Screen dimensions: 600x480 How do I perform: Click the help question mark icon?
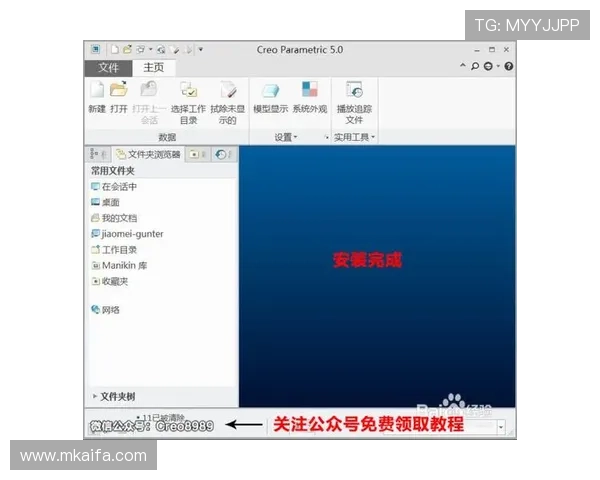pyautogui.click(x=509, y=66)
